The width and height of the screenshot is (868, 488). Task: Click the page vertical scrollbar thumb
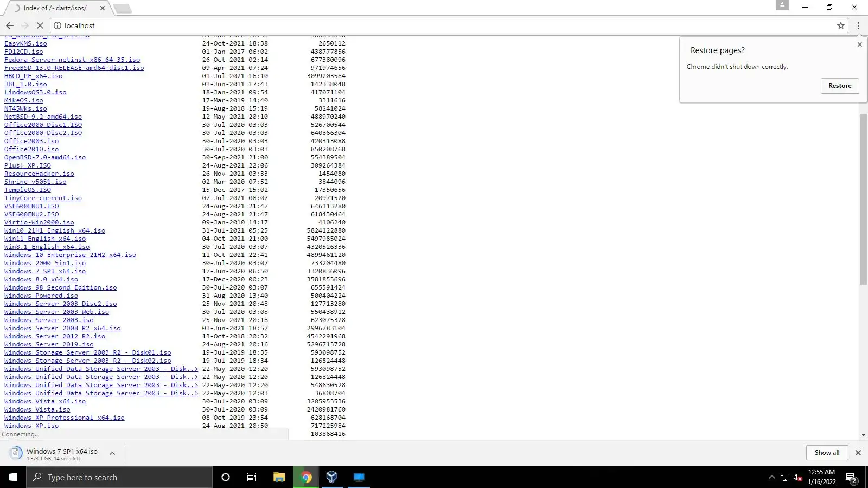click(863, 199)
